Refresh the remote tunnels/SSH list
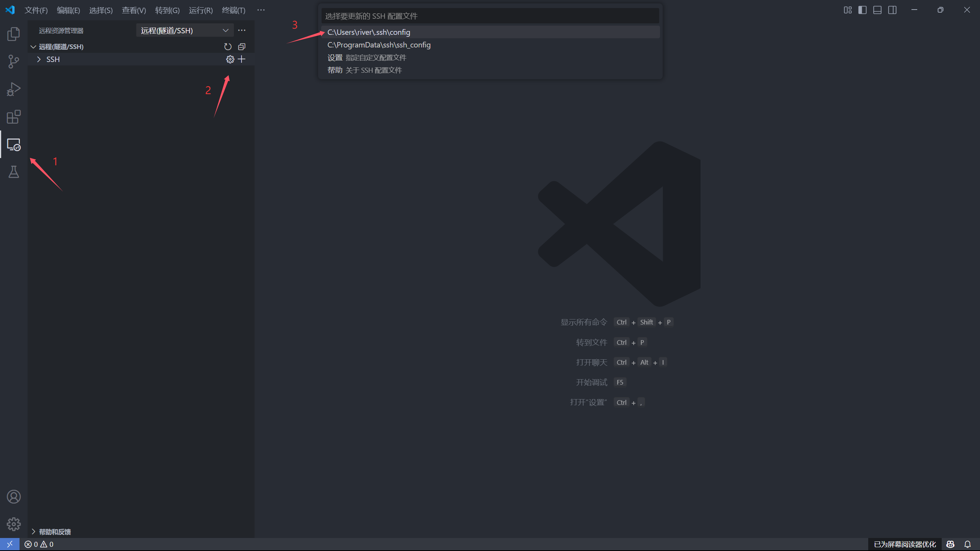The image size is (980, 551). 228,47
